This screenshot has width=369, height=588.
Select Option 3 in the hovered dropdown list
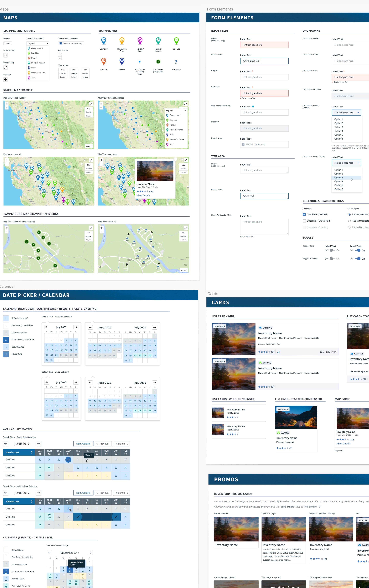[339, 178]
